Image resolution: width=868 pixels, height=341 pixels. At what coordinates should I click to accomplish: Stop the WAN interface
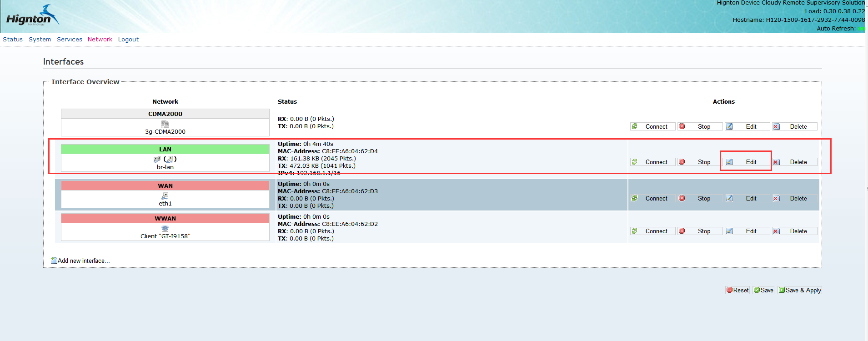tap(699, 199)
